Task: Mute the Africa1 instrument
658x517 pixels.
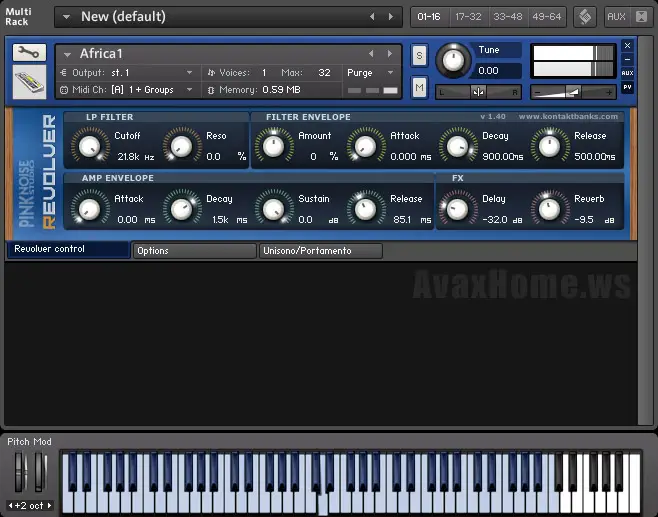Action: [419, 87]
